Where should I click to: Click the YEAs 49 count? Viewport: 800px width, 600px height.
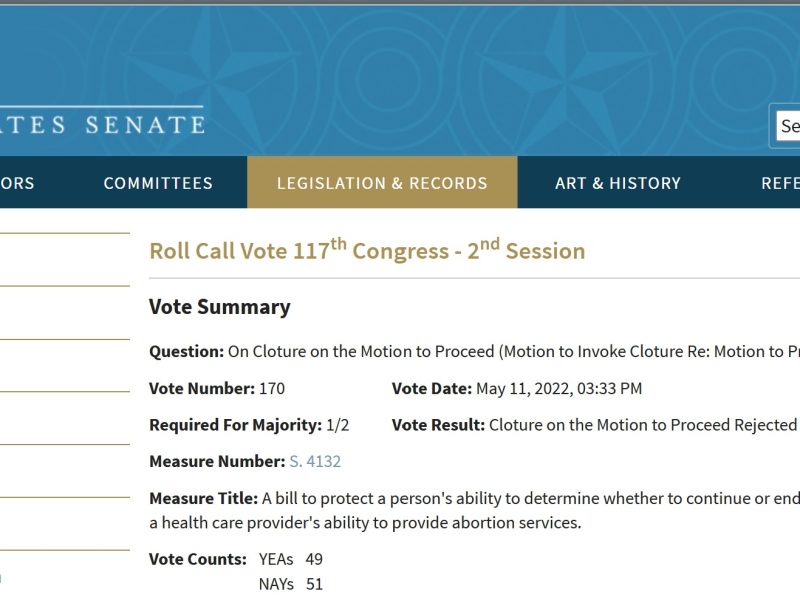[314, 559]
